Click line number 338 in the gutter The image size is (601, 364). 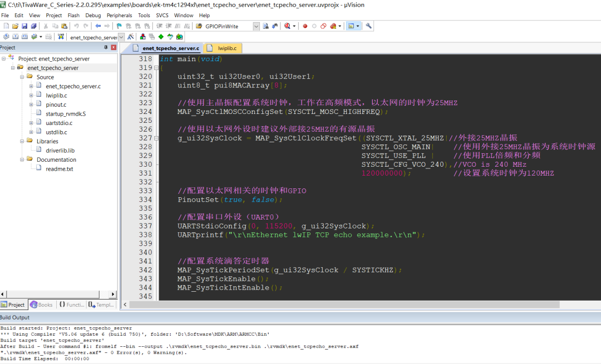click(145, 235)
